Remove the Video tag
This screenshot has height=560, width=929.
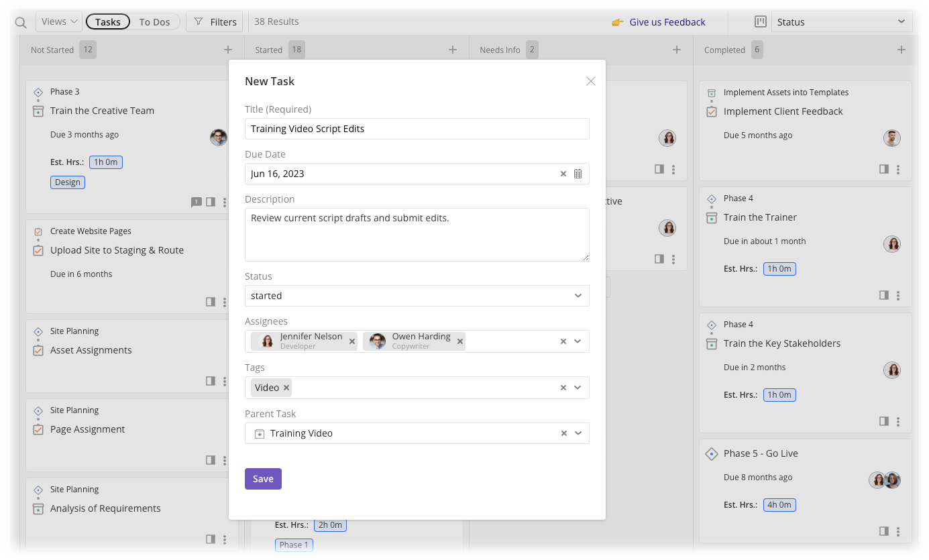pos(286,387)
